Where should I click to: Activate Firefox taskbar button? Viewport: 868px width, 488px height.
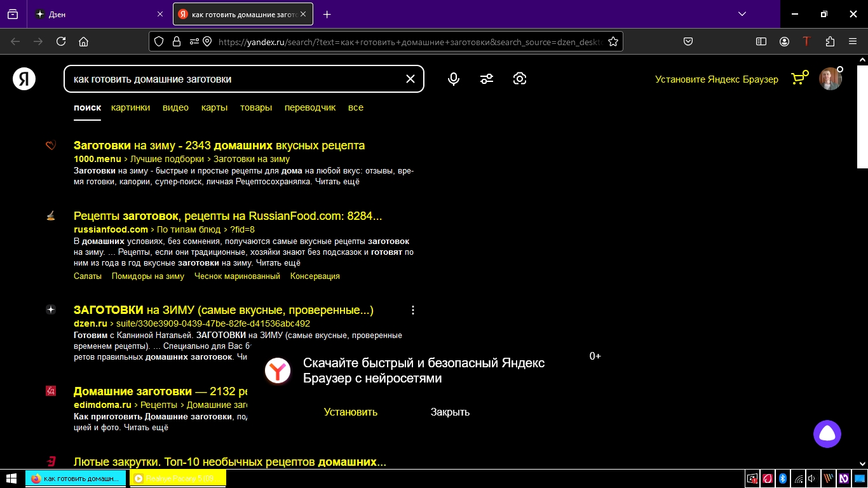(76, 478)
